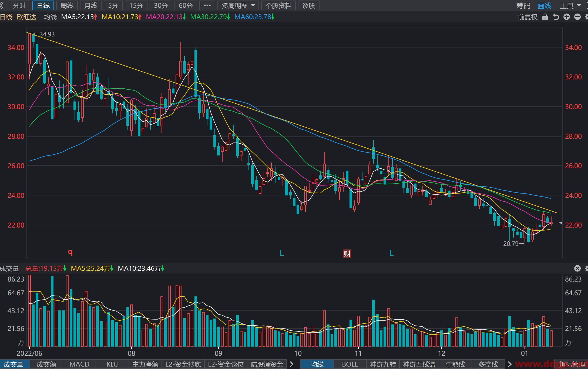Open 指标管理 indicator management
The width and height of the screenshot is (588, 369).
pyautogui.click(x=572, y=364)
